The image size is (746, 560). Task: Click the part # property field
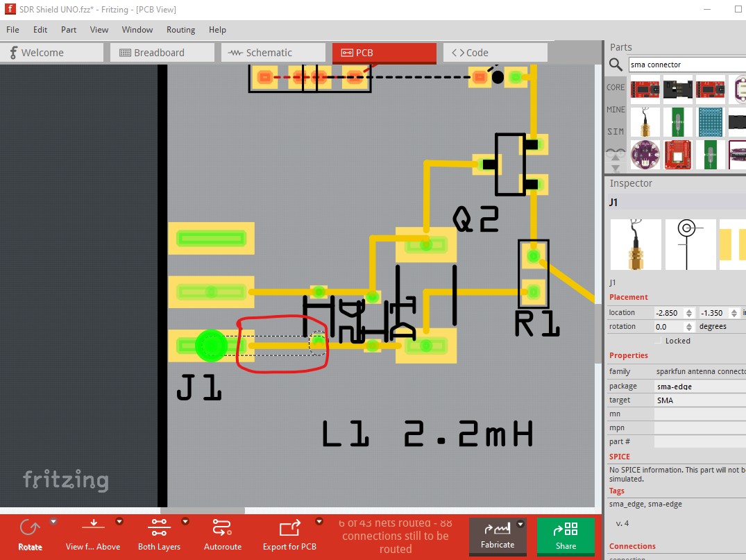tap(700, 441)
